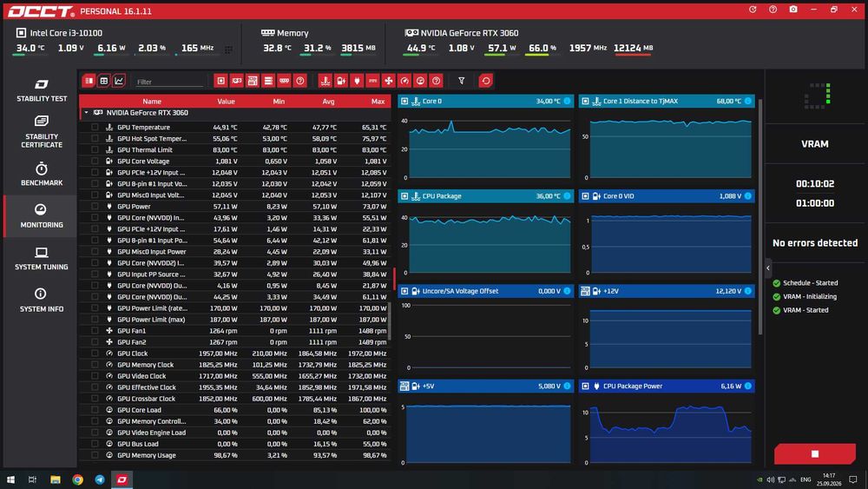Open Google Chrome from the taskbar
868x489 pixels.
click(77, 479)
